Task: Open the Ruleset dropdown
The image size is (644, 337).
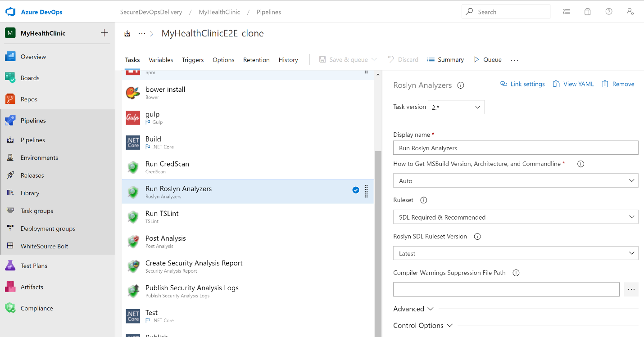Action: tap(515, 217)
